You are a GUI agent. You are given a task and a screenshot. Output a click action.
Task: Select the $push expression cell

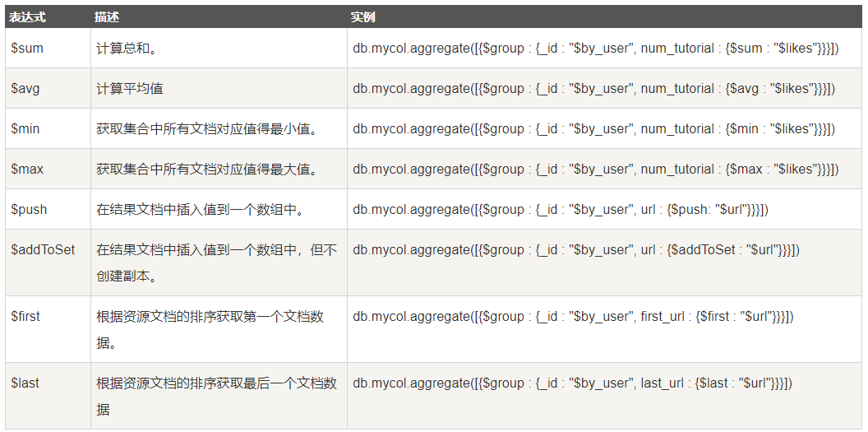pyautogui.click(x=29, y=209)
